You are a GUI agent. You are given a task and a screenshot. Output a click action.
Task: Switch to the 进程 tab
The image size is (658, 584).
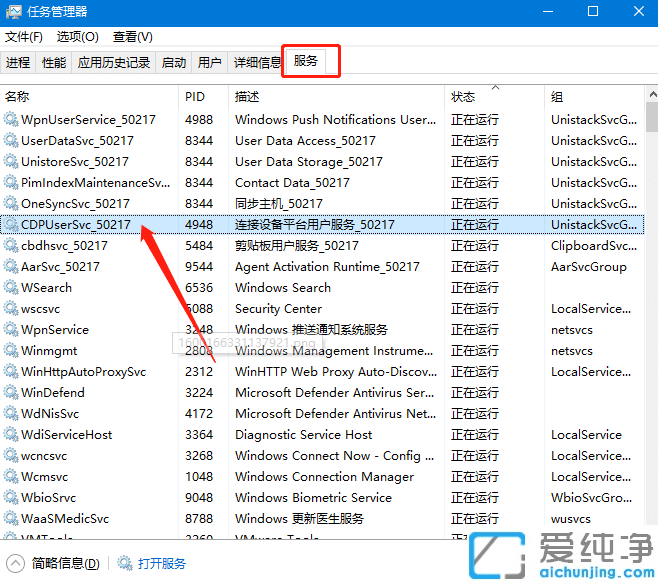(x=18, y=63)
